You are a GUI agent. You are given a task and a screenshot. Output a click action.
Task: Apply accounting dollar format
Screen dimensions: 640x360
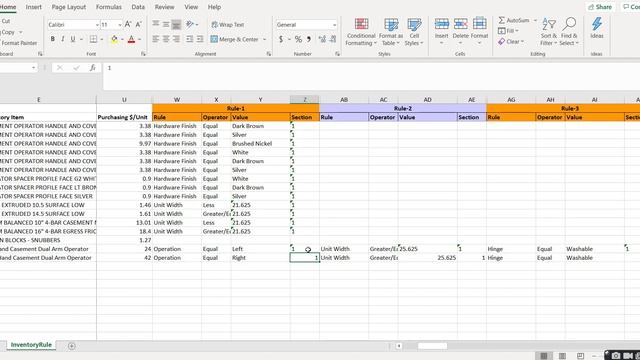tap(281, 39)
